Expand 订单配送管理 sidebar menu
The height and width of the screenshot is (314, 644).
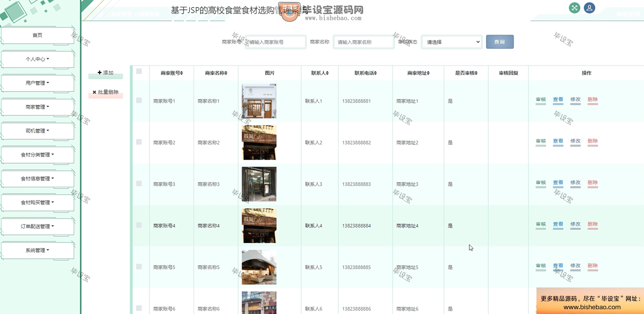(x=38, y=226)
